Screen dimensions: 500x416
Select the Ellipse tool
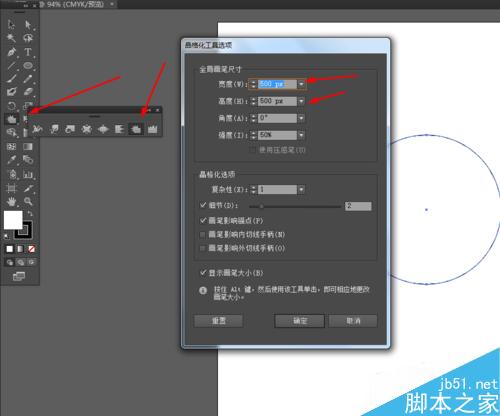(28, 65)
